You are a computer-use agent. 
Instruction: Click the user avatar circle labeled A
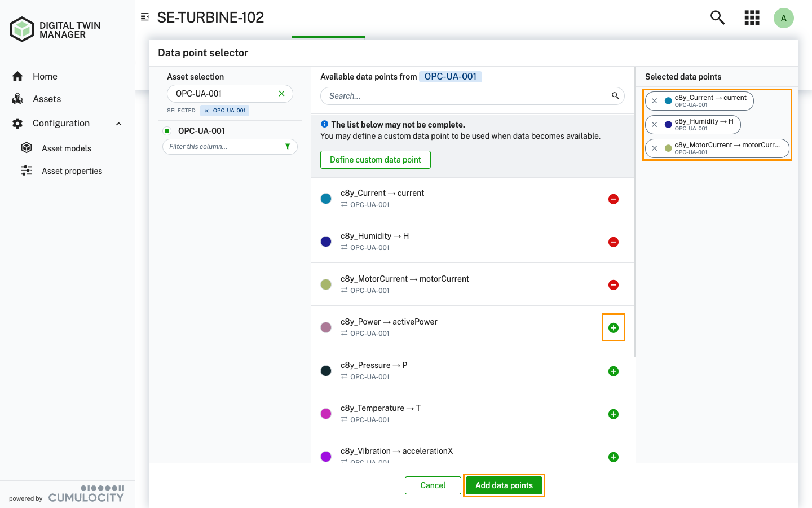(784, 17)
